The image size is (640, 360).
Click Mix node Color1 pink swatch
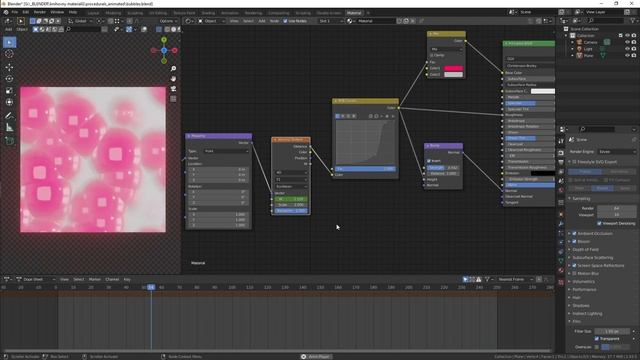[x=453, y=68]
